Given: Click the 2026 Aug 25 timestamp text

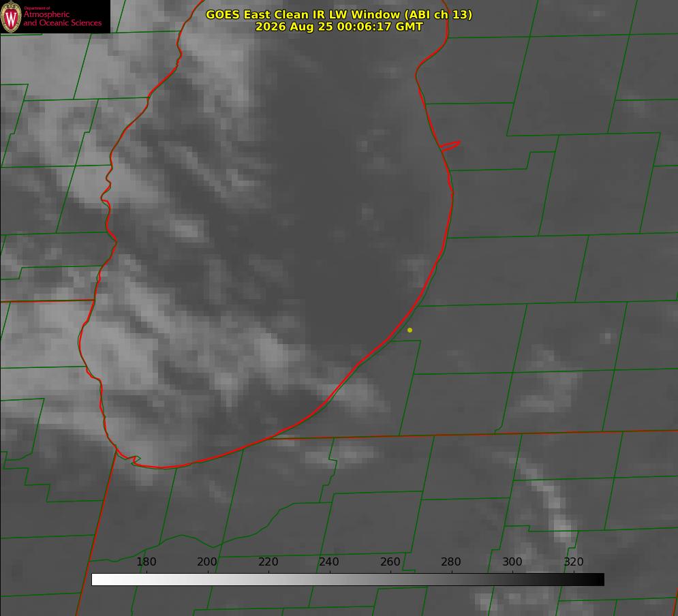Looking at the screenshot, I should pos(339,27).
